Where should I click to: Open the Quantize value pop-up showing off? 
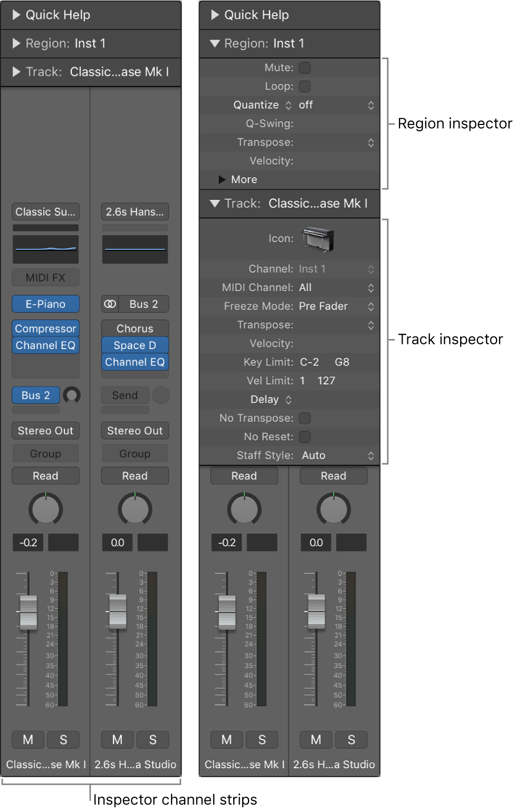[337, 105]
